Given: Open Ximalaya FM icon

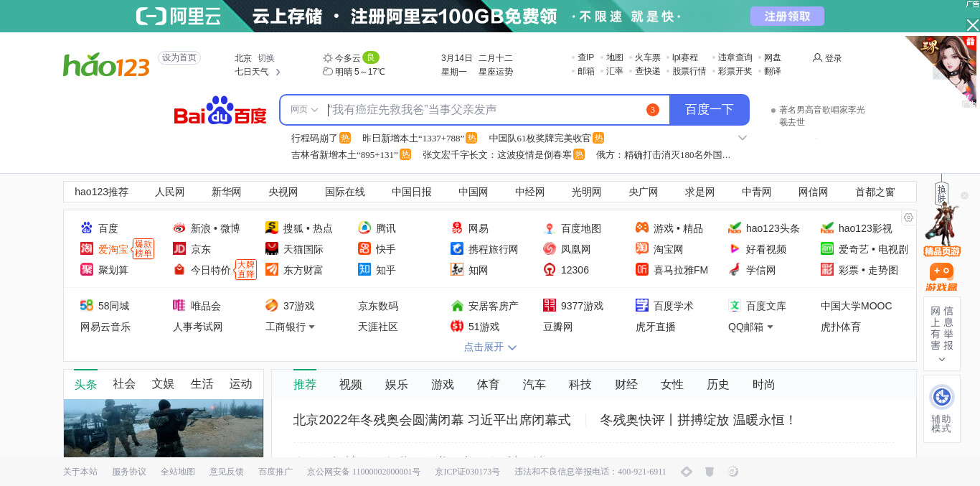Looking at the screenshot, I should 642,270.
